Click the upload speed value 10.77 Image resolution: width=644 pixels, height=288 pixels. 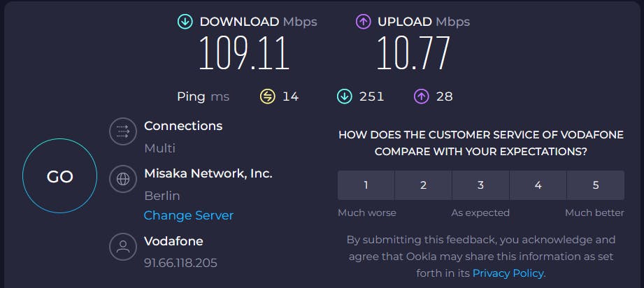[x=413, y=53]
